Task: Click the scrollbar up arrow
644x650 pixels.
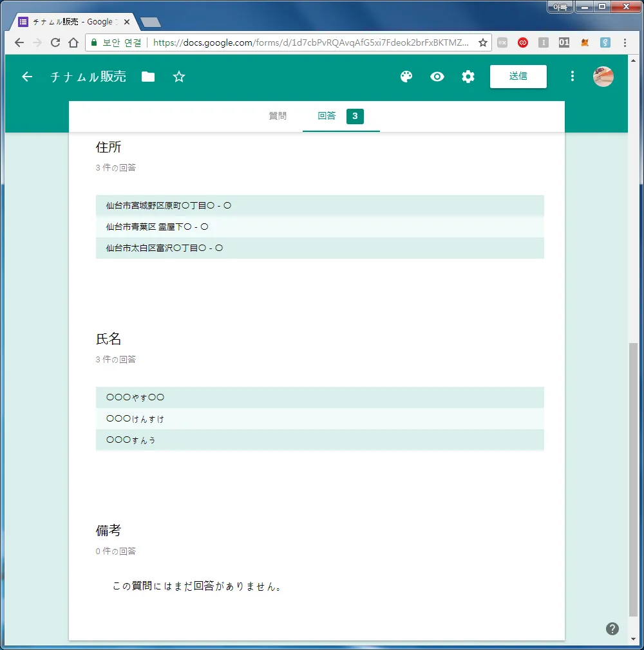Action: coord(633,60)
